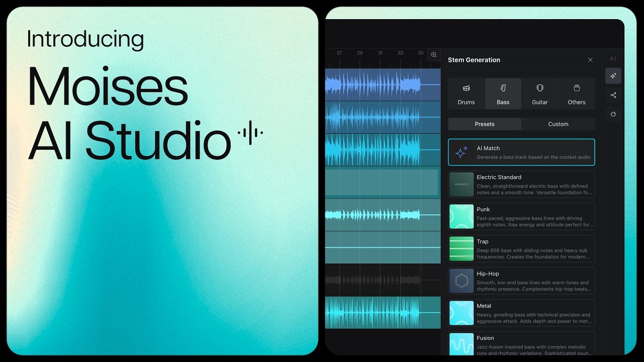Toggle from Presets to Custom mode
Image resolution: width=644 pixels, height=362 pixels.
coord(558,124)
